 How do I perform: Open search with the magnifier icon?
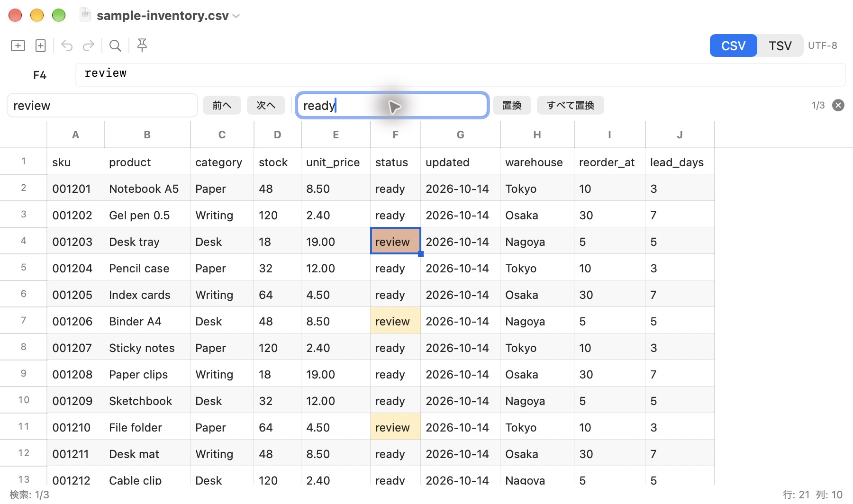coord(115,45)
